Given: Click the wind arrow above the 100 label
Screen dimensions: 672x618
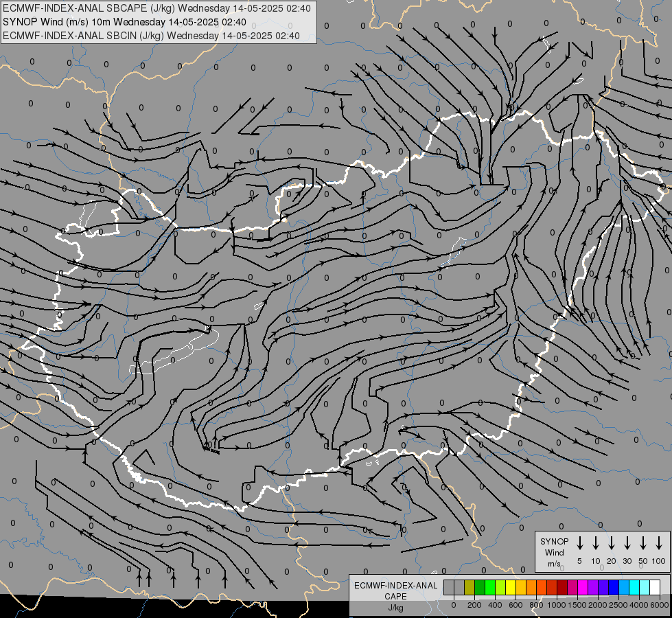Looking at the screenshot, I should pyautogui.click(x=659, y=543).
